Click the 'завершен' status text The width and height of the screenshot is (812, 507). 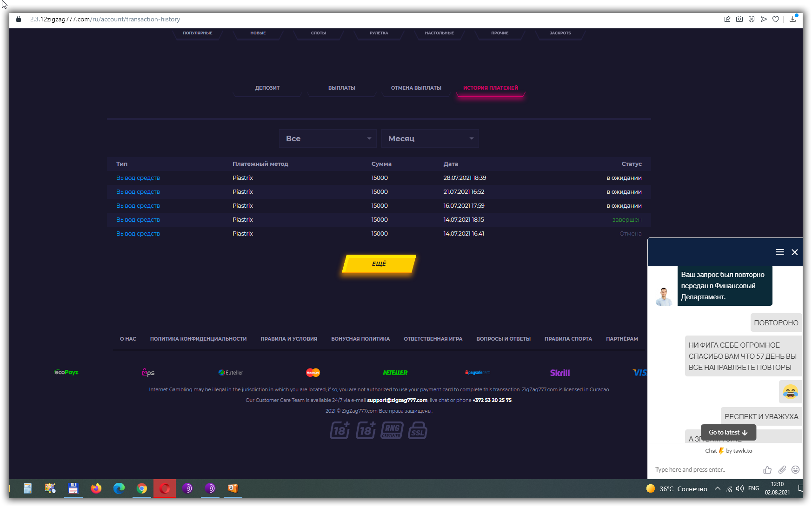627,220
